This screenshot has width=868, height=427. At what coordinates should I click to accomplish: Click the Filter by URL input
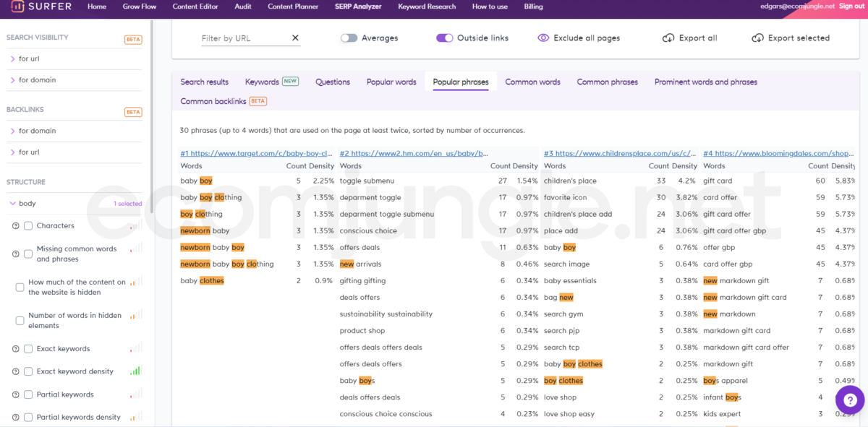[242, 38]
